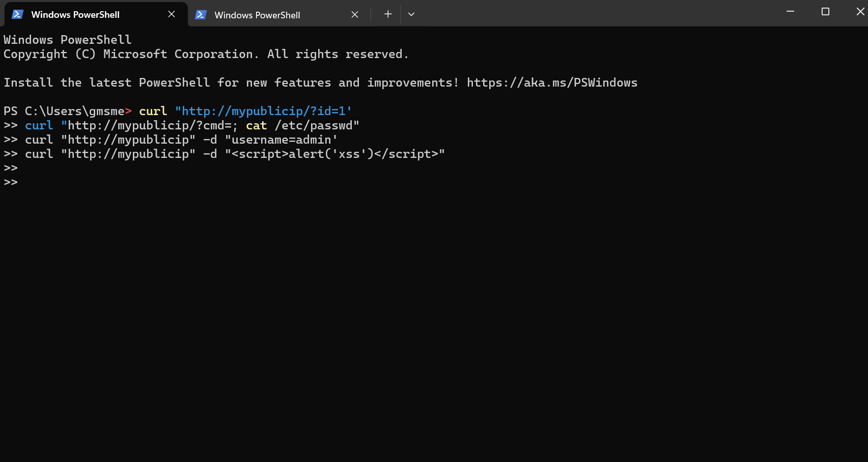
Task: Click the "username=admin' argument text
Action: pyautogui.click(x=282, y=140)
